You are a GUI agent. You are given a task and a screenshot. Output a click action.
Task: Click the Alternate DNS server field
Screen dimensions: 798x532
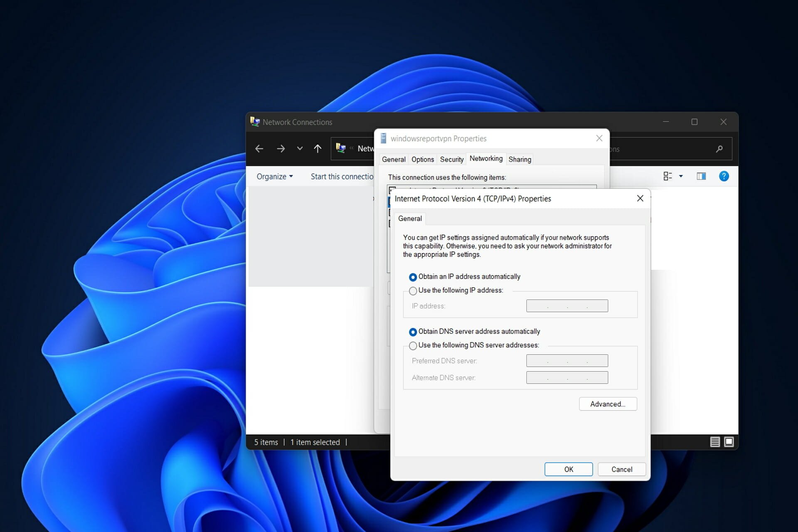pos(567,377)
